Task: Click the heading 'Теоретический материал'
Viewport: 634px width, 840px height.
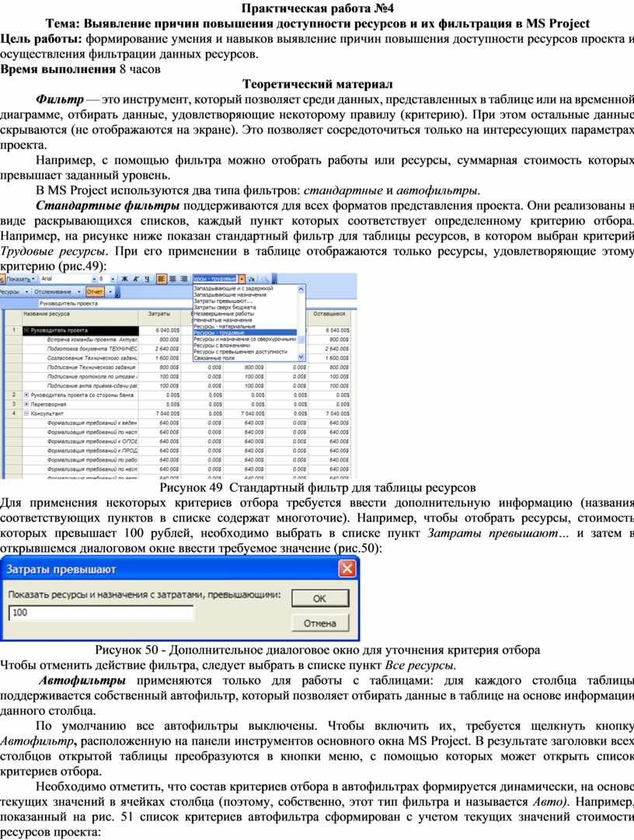Action: [x=318, y=84]
